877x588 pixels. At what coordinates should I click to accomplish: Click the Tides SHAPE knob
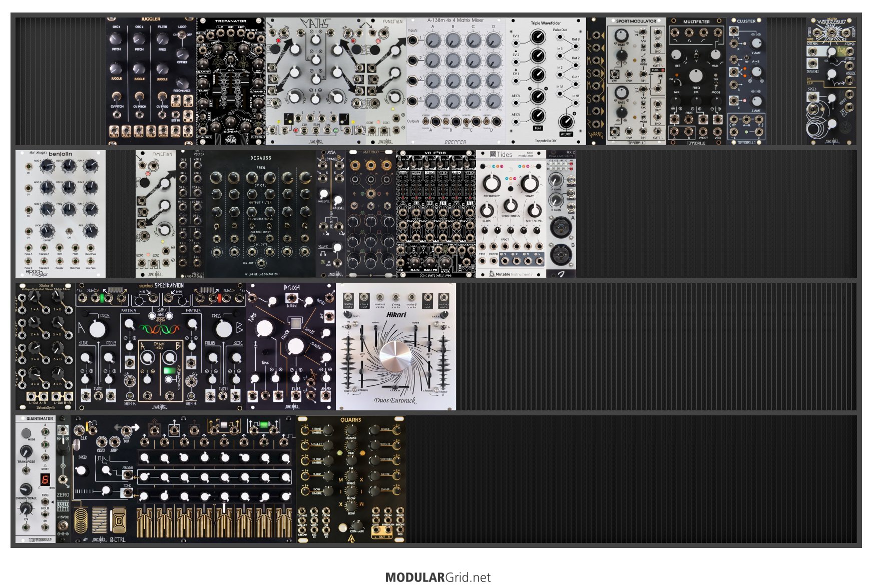click(530, 183)
